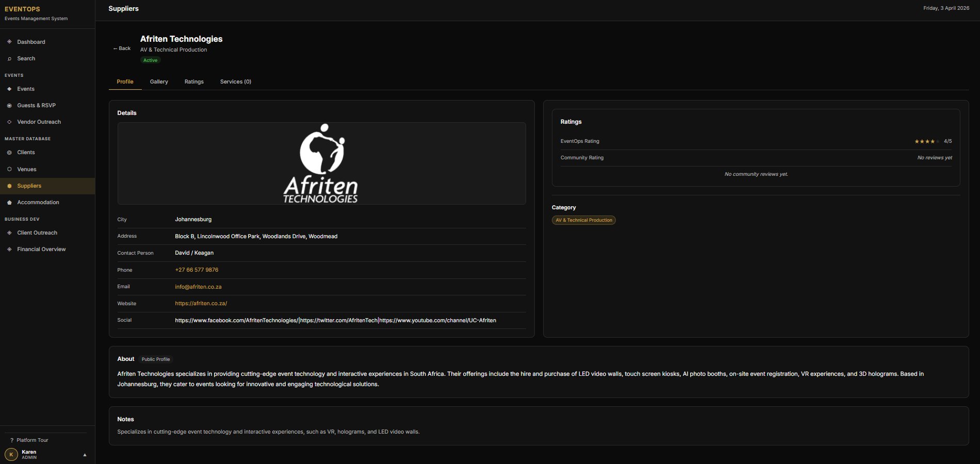Click the Back button
The width and height of the screenshot is (980, 464).
tap(122, 48)
